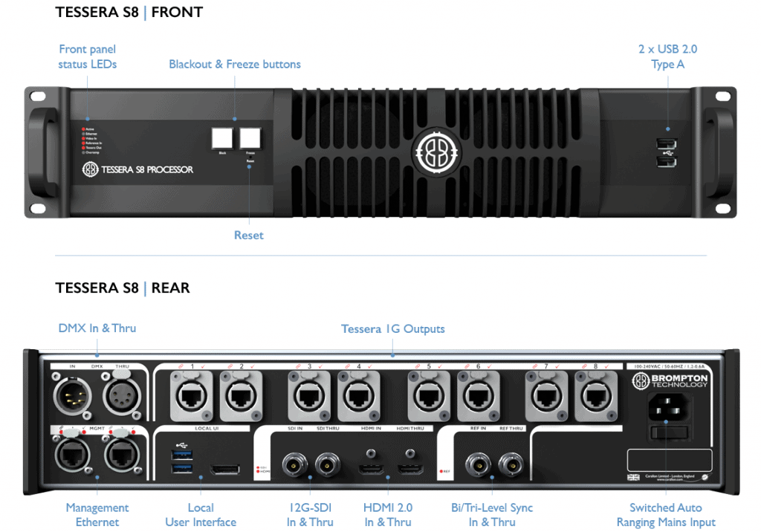Click Tessera 1G output port 8
The height and width of the screenshot is (532, 761).
point(598,395)
